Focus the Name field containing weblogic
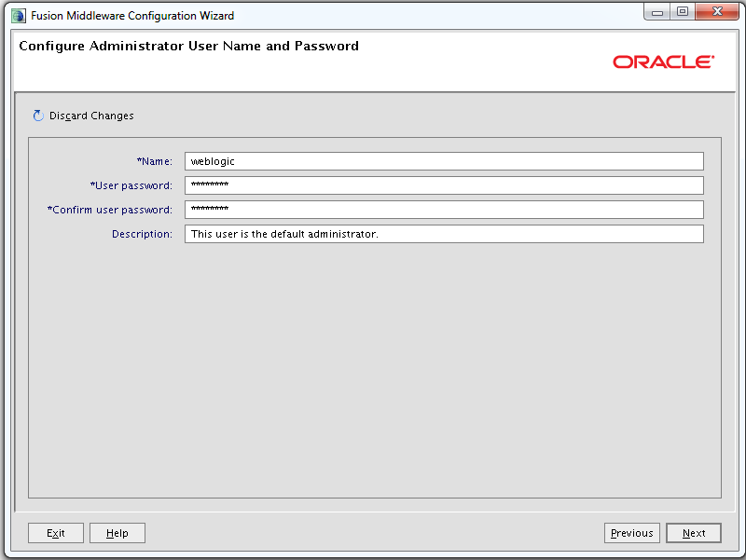Image resolution: width=746 pixels, height=560 pixels. 444,161
